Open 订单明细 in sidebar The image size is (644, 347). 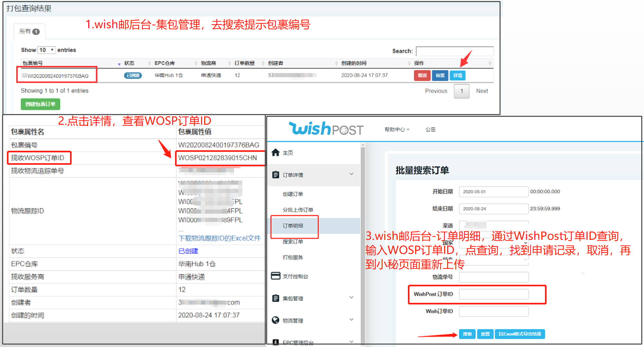tap(293, 226)
